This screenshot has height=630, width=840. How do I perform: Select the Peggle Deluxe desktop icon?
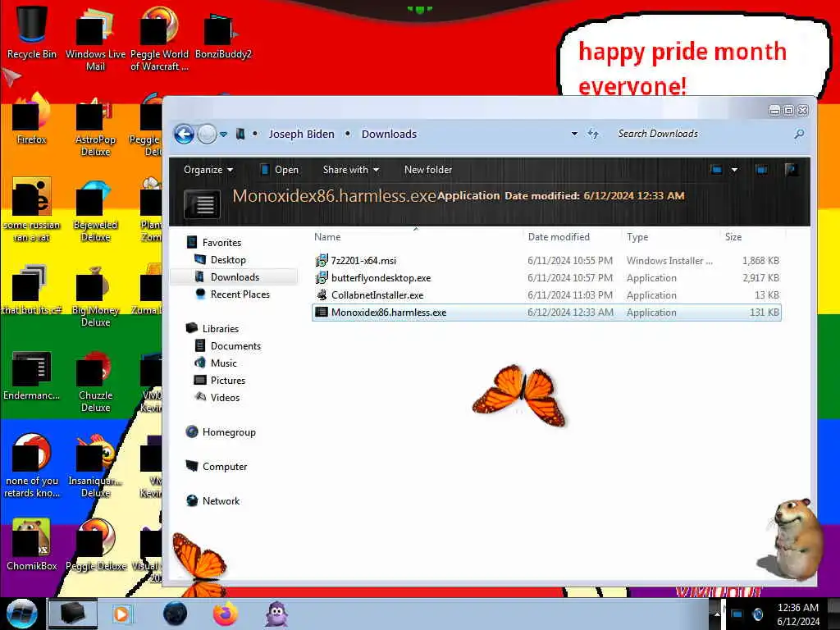coord(95,545)
